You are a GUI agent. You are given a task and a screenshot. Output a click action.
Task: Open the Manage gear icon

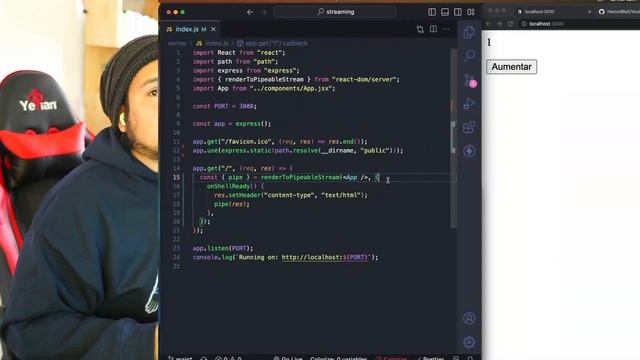click(x=469, y=342)
